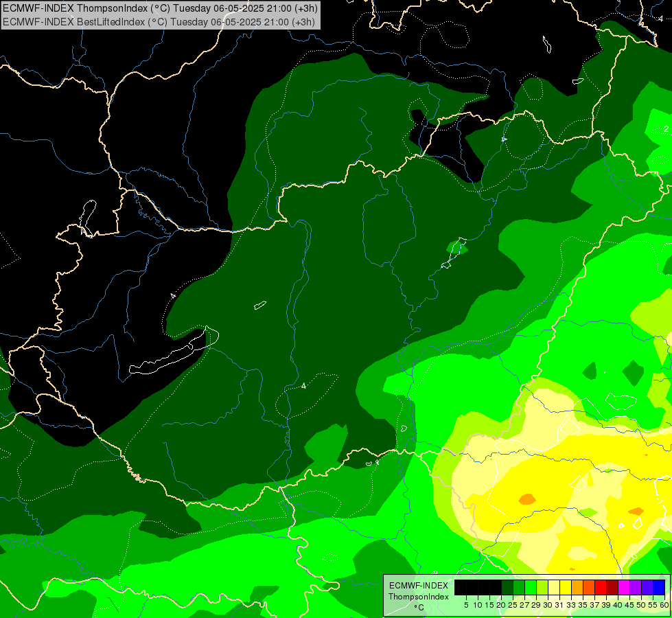Click the legend tick value 15

coord(489,605)
